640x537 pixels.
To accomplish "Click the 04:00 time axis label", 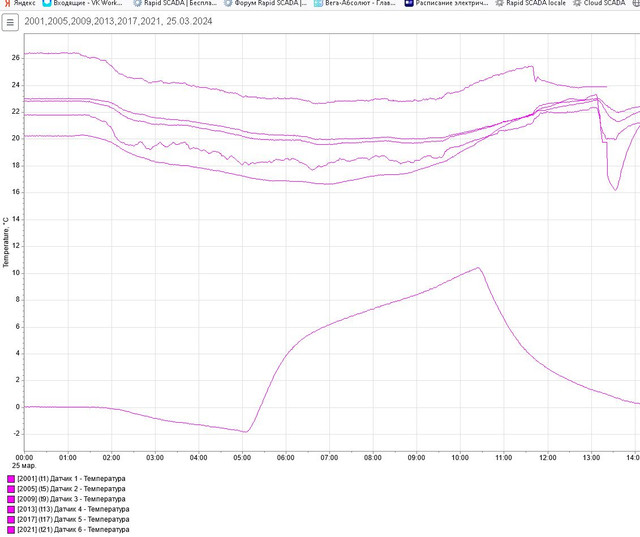I will tap(199, 458).
